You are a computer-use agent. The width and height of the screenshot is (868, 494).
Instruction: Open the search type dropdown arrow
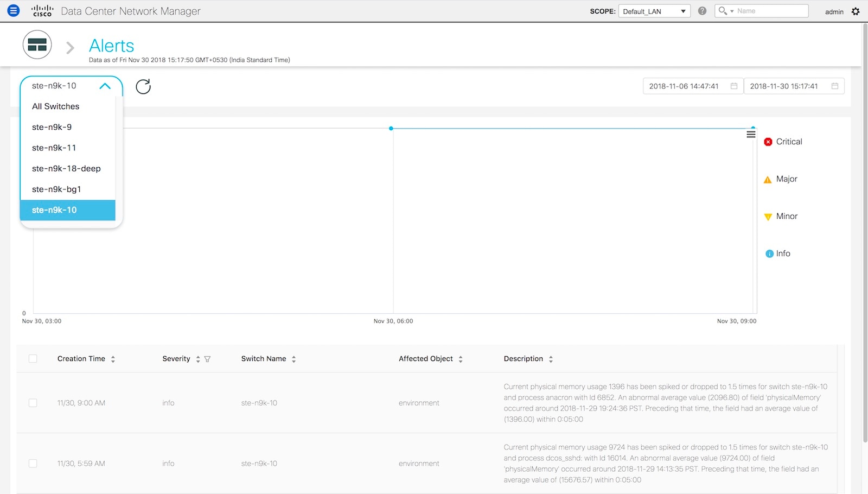pyautogui.click(x=732, y=11)
